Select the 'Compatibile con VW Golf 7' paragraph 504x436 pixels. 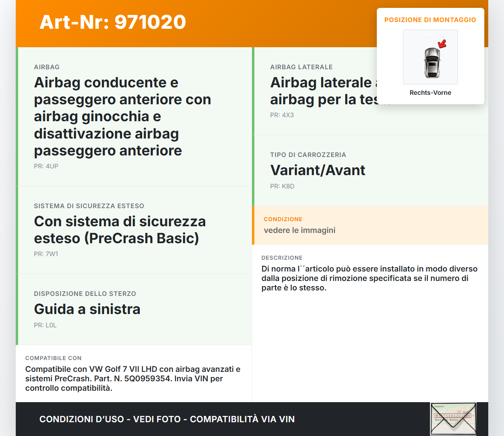coord(133,379)
